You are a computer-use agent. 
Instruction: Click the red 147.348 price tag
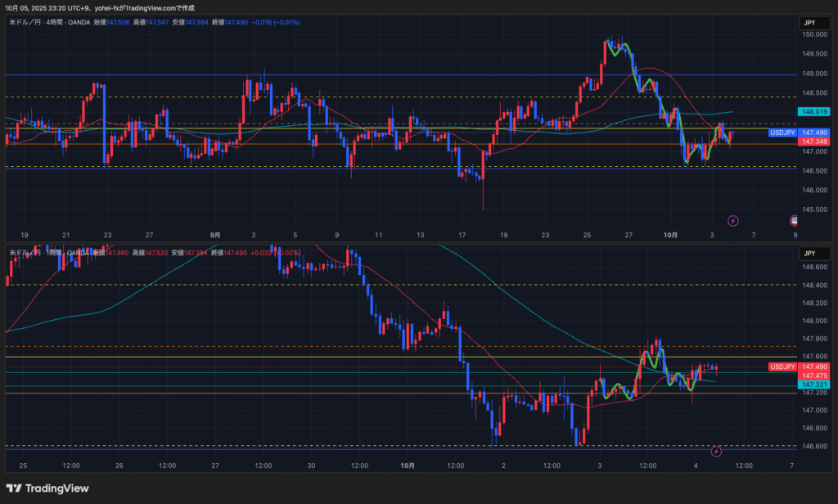[x=815, y=142]
